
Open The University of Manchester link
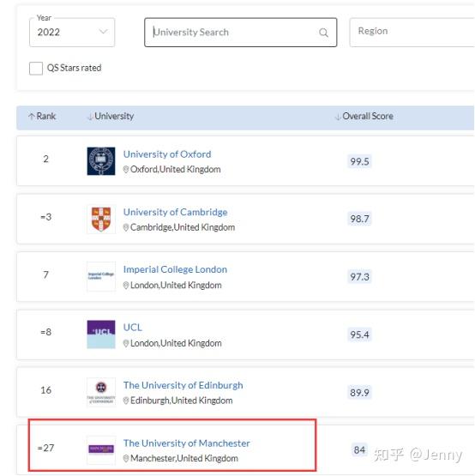[187, 443]
